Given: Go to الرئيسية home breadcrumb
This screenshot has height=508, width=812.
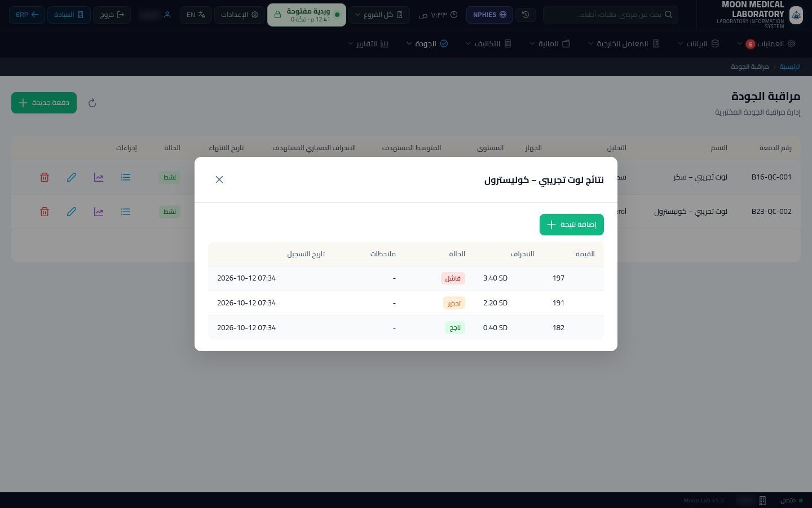Looking at the screenshot, I should pyautogui.click(x=790, y=67).
